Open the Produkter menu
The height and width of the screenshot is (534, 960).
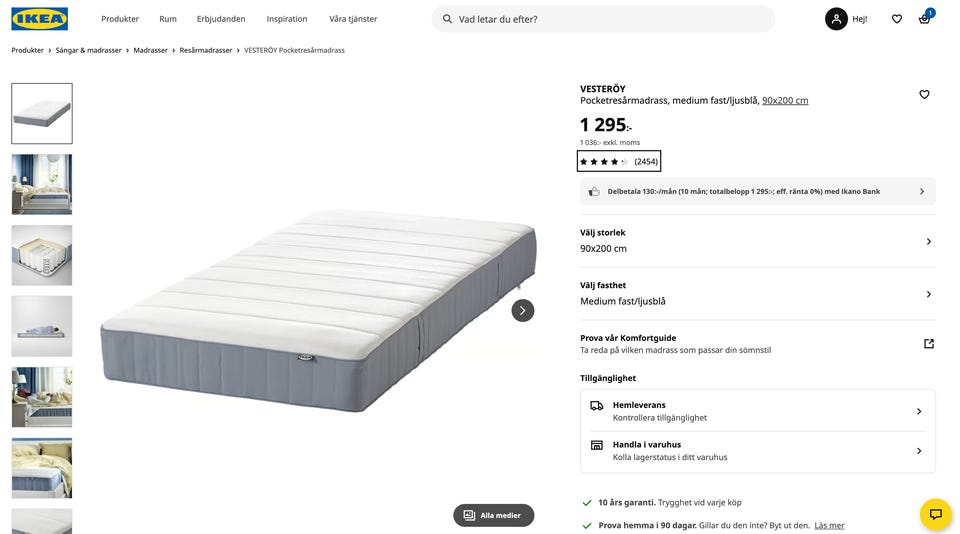(x=120, y=19)
